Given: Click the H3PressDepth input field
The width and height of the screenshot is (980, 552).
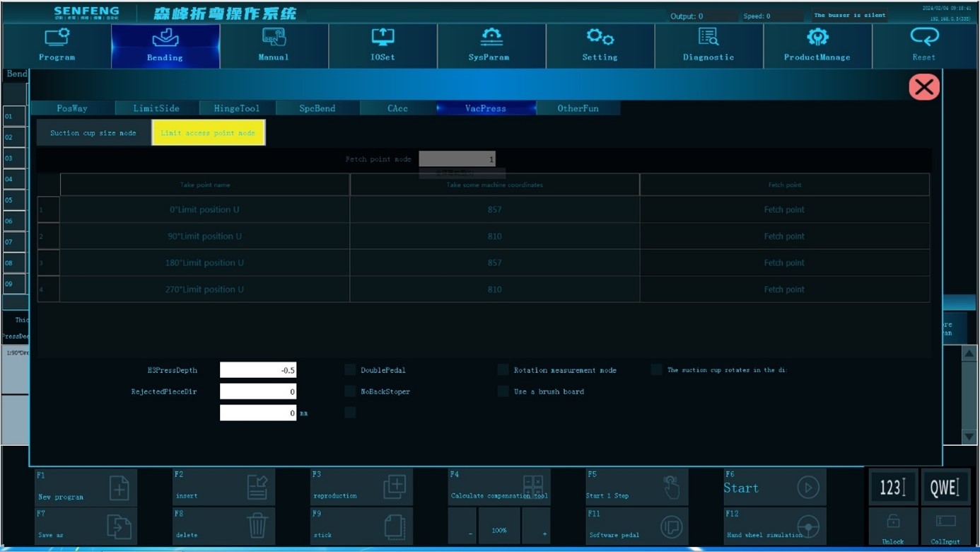Looking at the screenshot, I should click(x=258, y=370).
